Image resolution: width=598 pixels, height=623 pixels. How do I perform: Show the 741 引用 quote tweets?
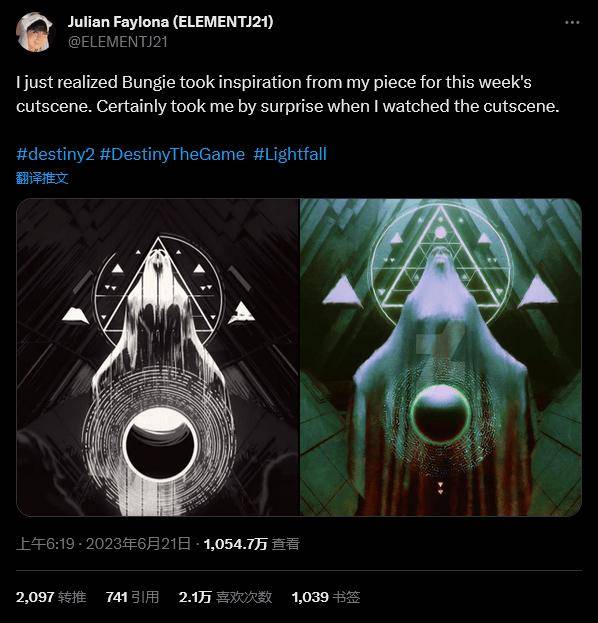pos(132,597)
